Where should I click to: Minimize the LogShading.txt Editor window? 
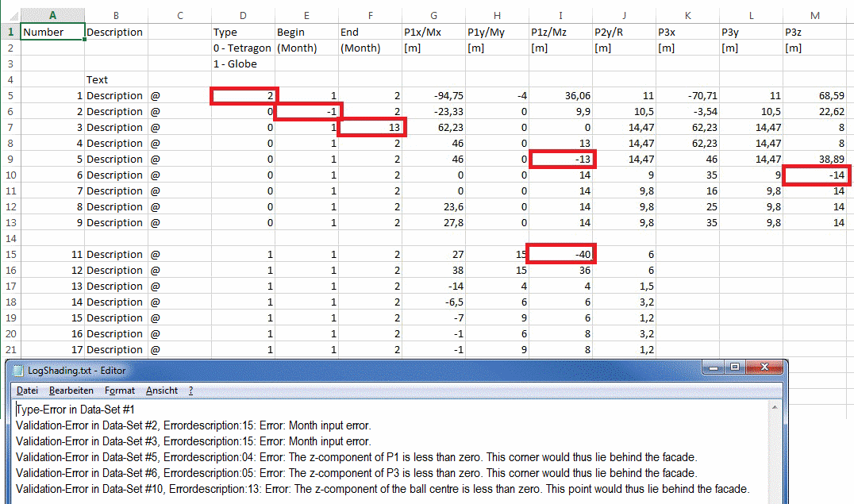click(x=714, y=367)
